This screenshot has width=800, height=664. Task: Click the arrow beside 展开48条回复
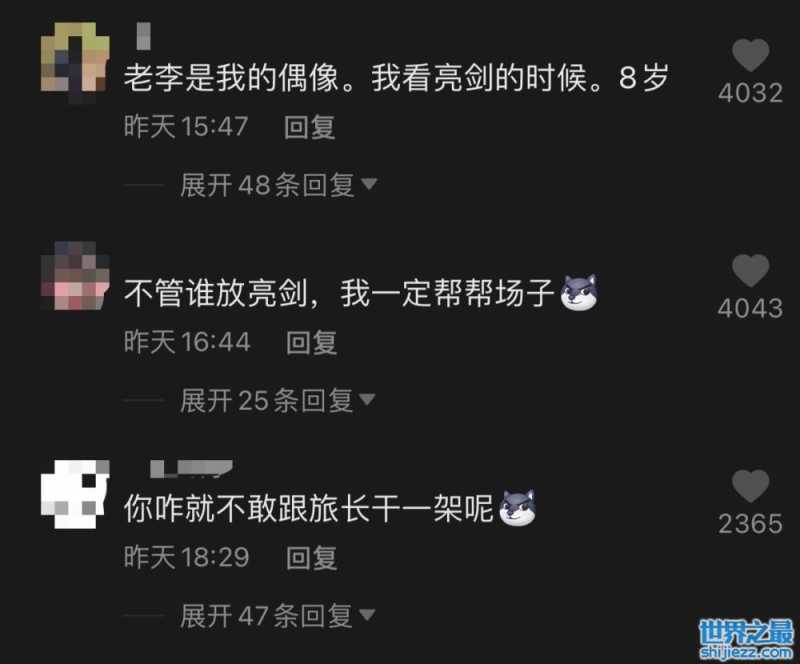point(369,183)
